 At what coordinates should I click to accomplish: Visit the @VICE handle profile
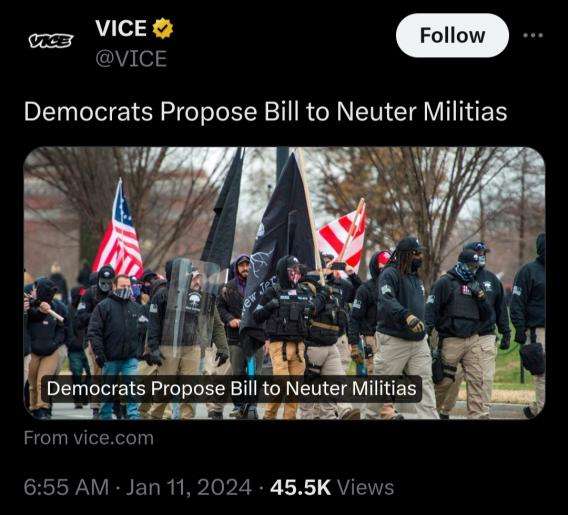131,58
